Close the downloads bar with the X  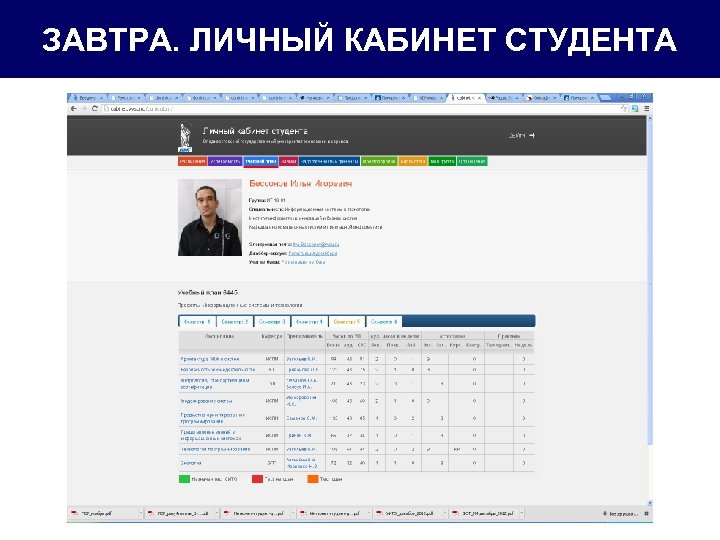[647, 514]
